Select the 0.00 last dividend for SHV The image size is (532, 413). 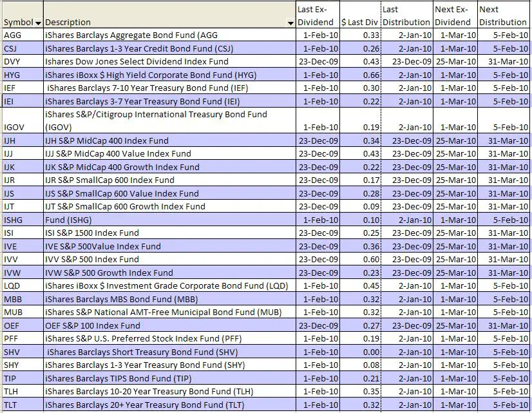point(360,352)
